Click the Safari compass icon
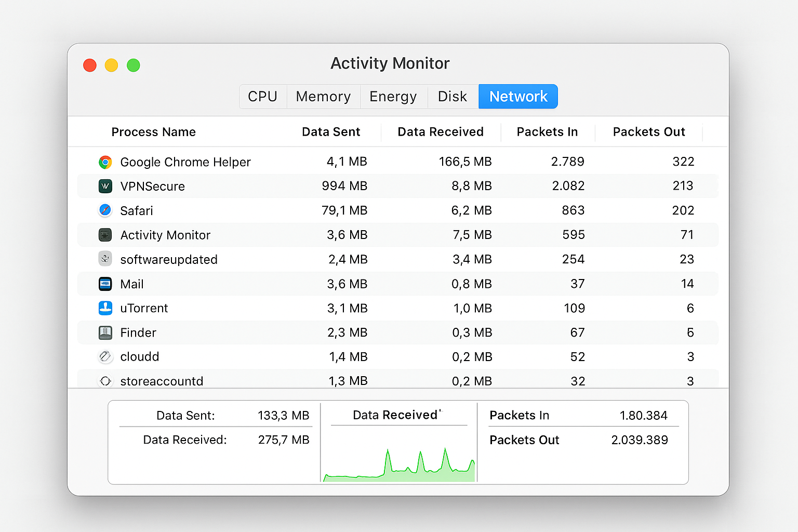The width and height of the screenshot is (798, 532). point(105,210)
